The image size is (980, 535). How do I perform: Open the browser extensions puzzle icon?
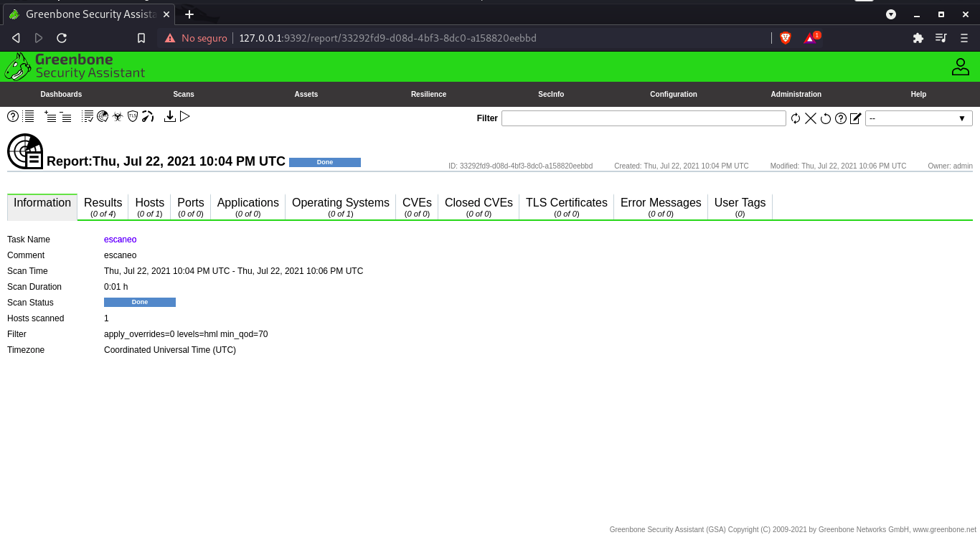[918, 38]
